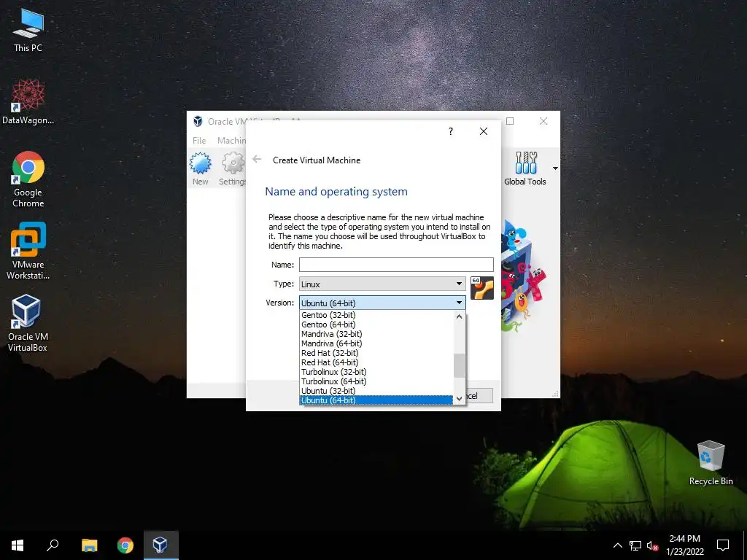
Task: Show hidden system tray icons
Action: 617,545
